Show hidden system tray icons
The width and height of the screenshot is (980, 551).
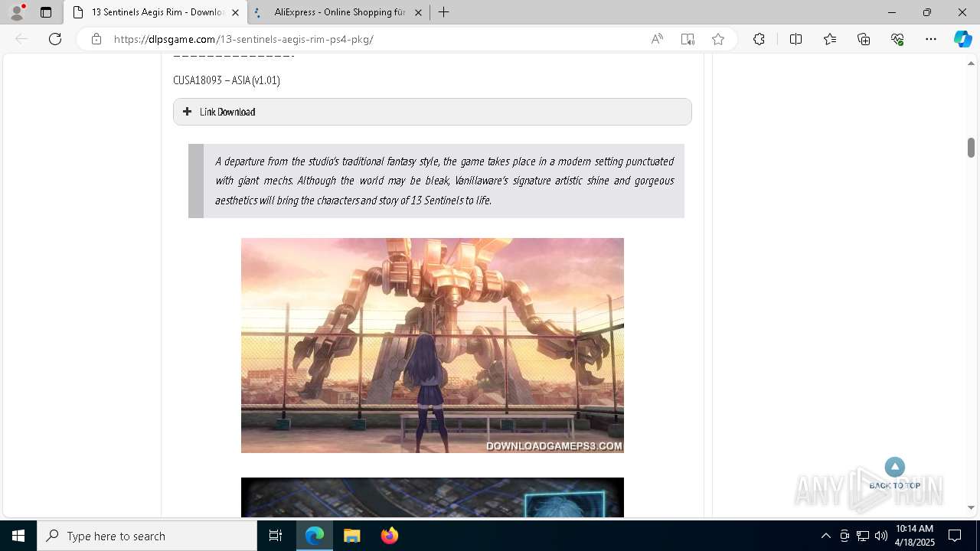(x=825, y=536)
